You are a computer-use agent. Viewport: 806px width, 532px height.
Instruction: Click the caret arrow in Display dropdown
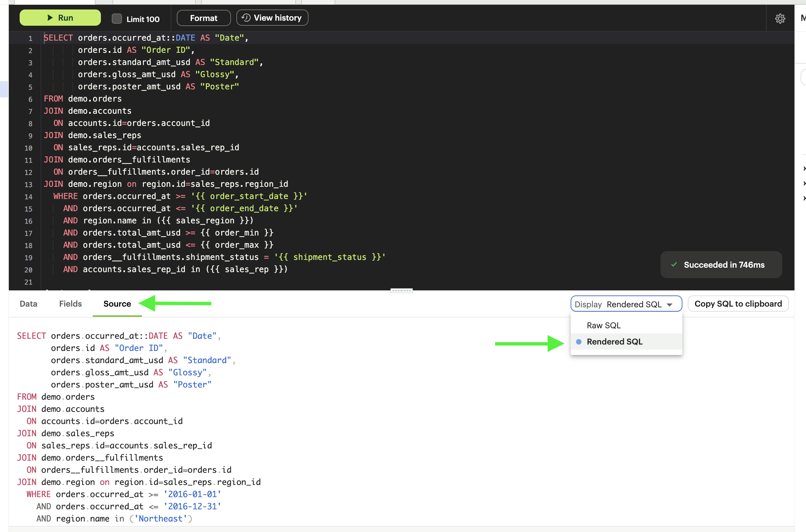670,305
